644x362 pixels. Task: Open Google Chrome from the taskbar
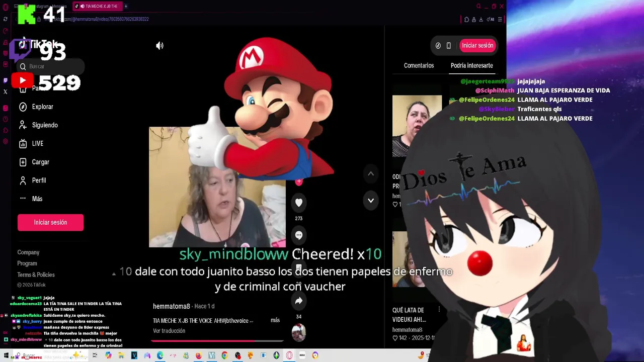pos(224,355)
